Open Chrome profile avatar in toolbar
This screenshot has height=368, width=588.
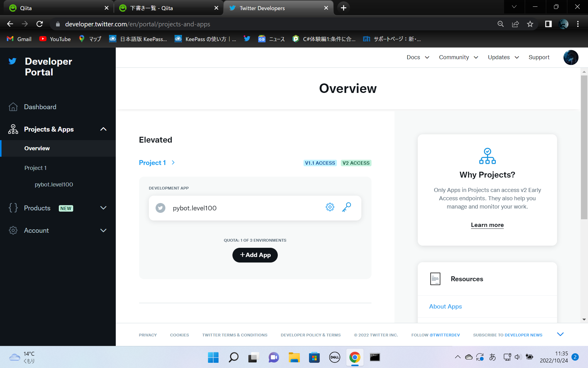point(563,24)
